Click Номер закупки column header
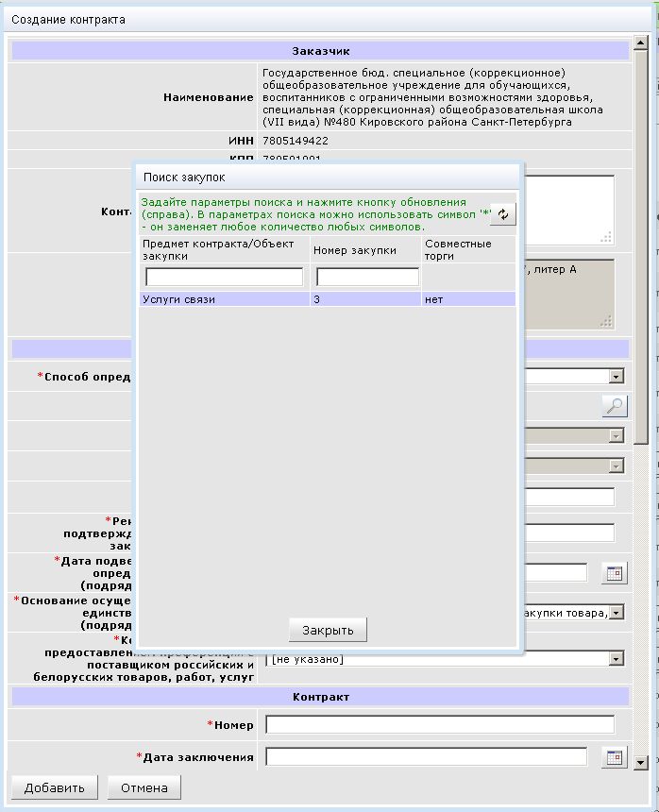This screenshot has width=659, height=812. tap(365, 249)
